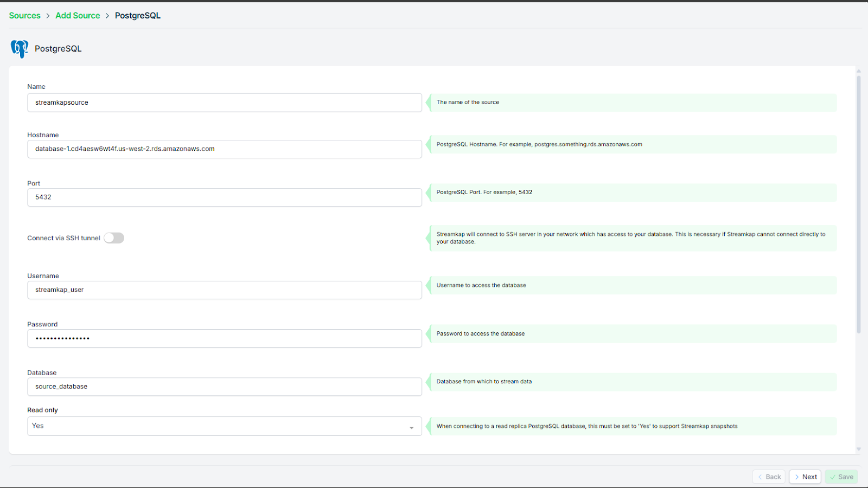Click the Connect via SSH tunnel label
Image resolution: width=868 pixels, height=488 pixels.
[x=64, y=239]
